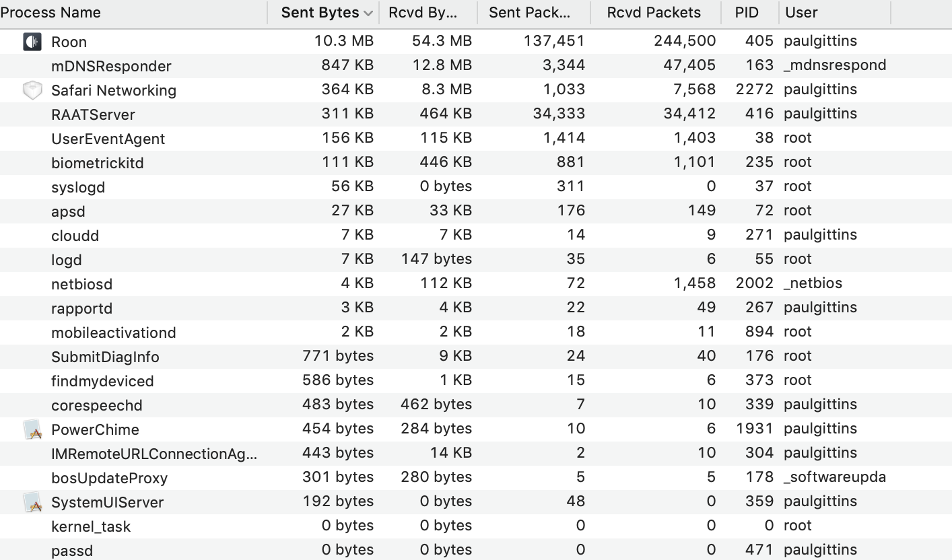Viewport: 952px width, 560px height.
Task: Select the Safari Networking process name
Action: pos(114,90)
